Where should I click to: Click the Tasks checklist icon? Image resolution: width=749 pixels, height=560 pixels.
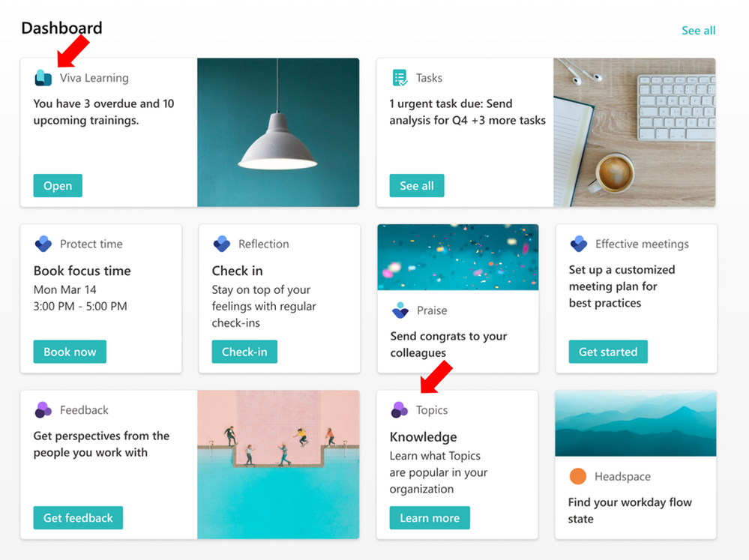(x=400, y=78)
